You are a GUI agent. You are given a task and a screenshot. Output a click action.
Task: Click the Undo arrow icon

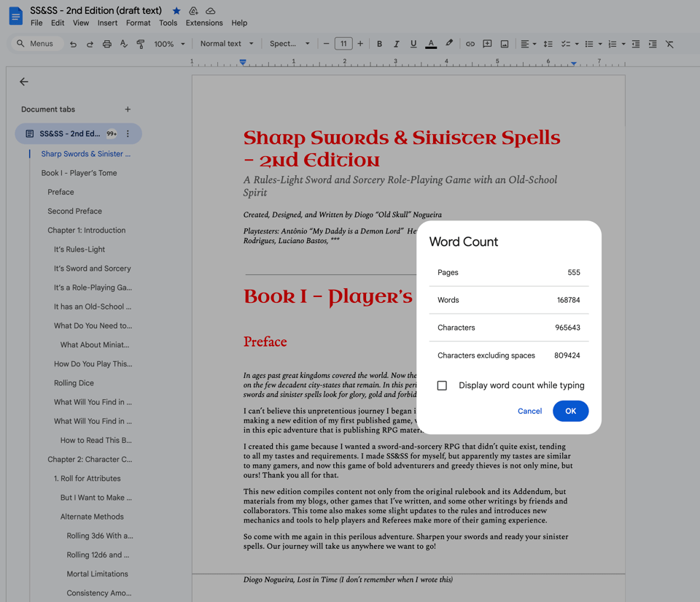tap(73, 44)
